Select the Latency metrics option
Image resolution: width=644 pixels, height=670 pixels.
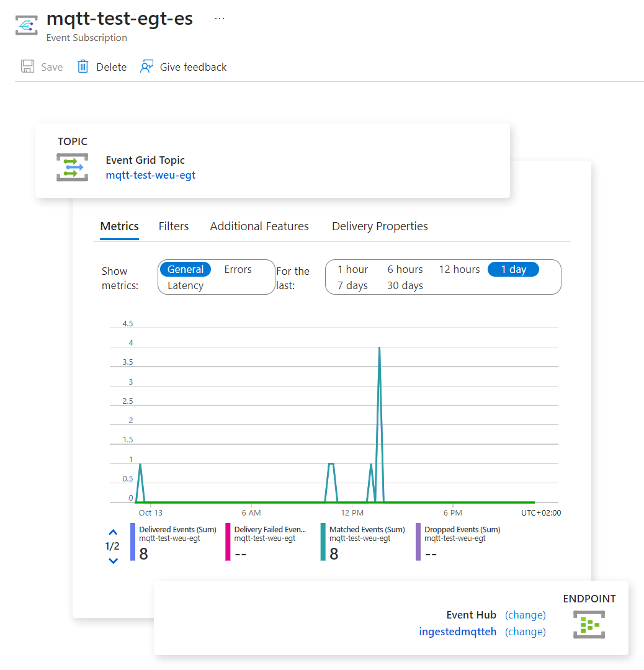click(186, 285)
